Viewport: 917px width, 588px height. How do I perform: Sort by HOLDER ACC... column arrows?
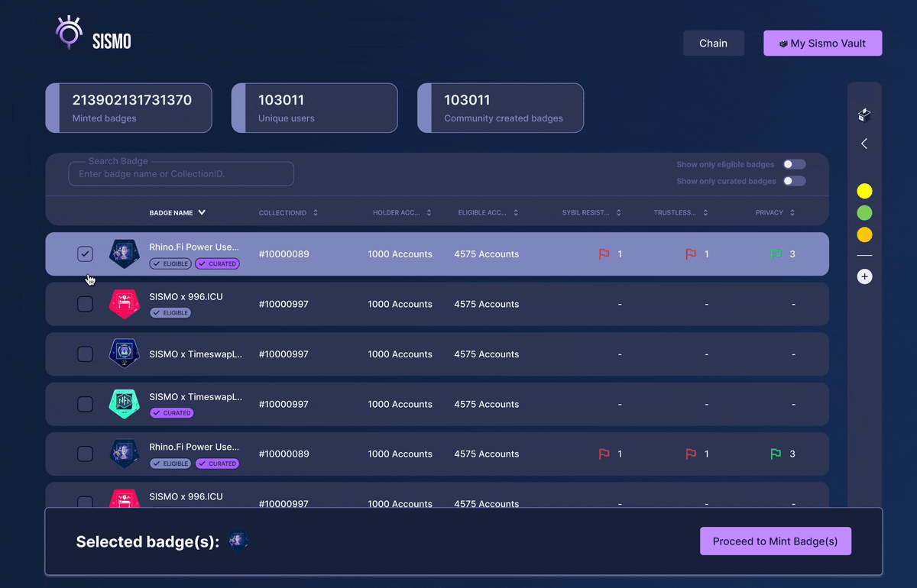429,213
